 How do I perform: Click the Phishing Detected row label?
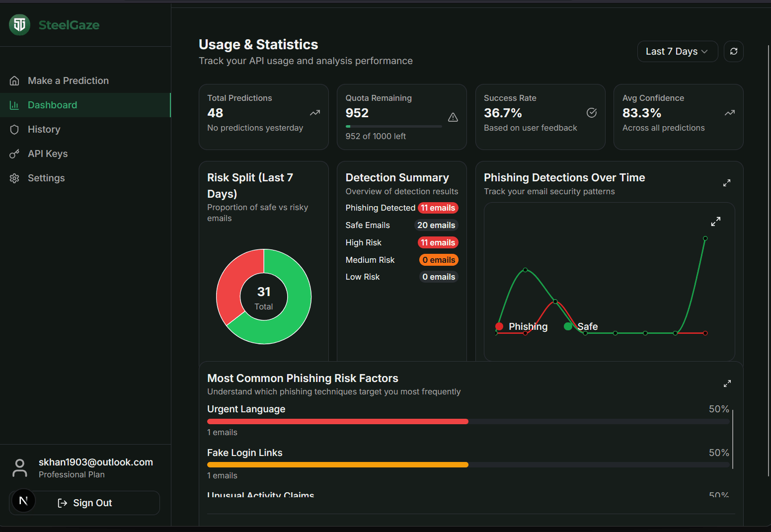coord(380,208)
